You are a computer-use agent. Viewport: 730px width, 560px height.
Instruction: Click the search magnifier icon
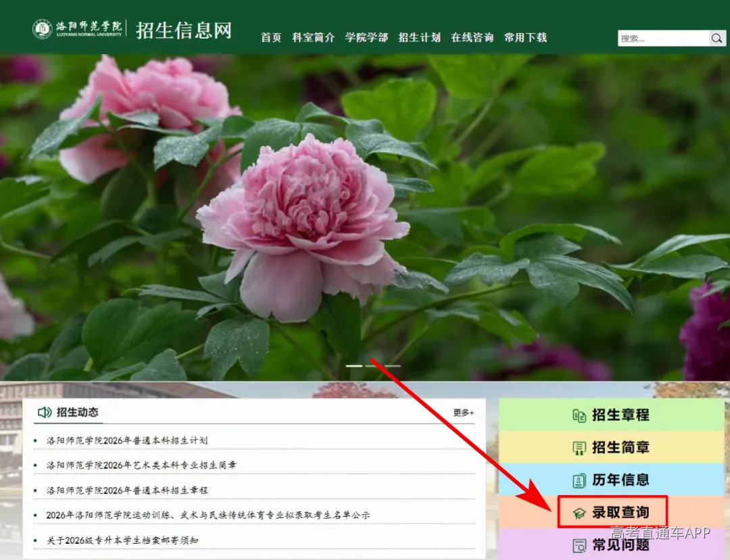pyautogui.click(x=717, y=38)
